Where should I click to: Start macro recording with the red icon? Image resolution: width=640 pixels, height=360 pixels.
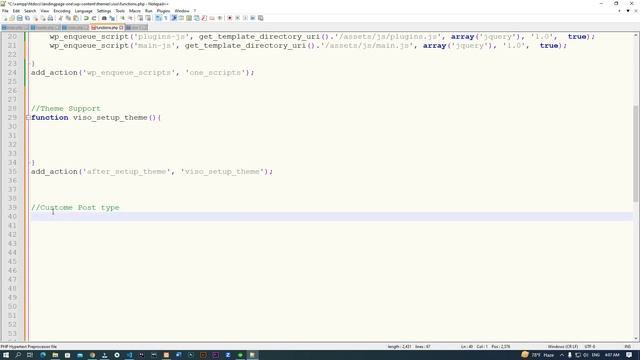(229, 18)
